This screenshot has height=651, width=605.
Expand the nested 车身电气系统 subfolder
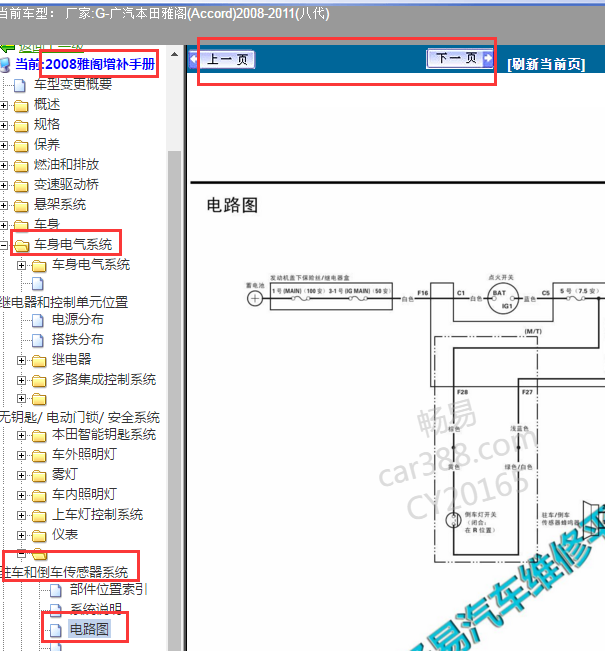point(21,265)
